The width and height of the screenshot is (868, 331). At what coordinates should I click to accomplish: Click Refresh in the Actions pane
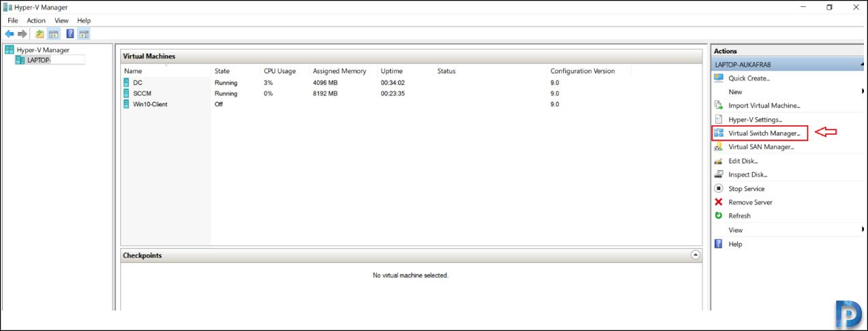click(739, 216)
